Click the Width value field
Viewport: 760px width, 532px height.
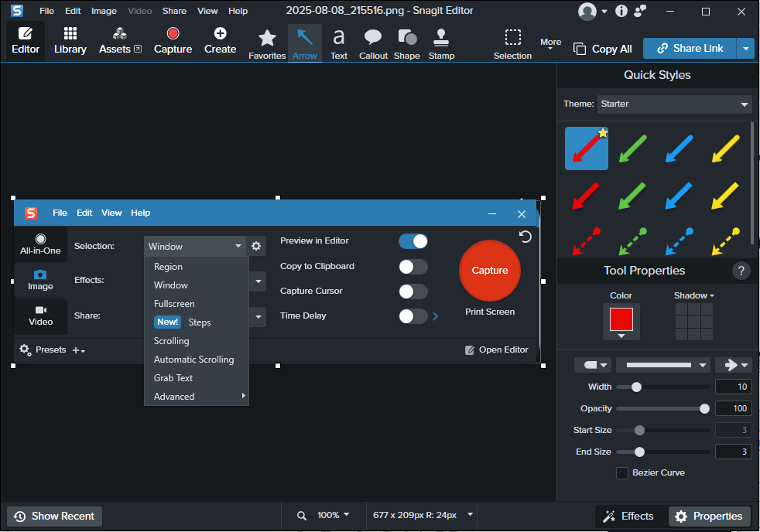[734, 387]
